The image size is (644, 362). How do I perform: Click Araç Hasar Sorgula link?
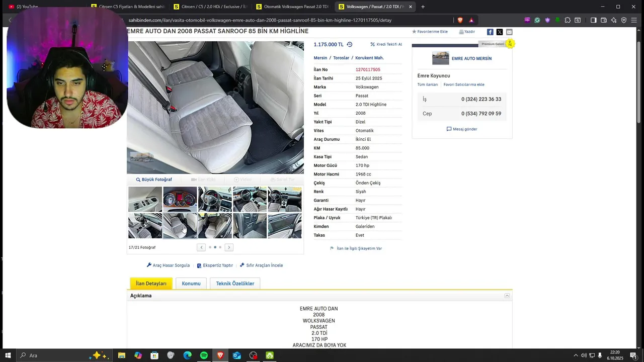(x=168, y=265)
